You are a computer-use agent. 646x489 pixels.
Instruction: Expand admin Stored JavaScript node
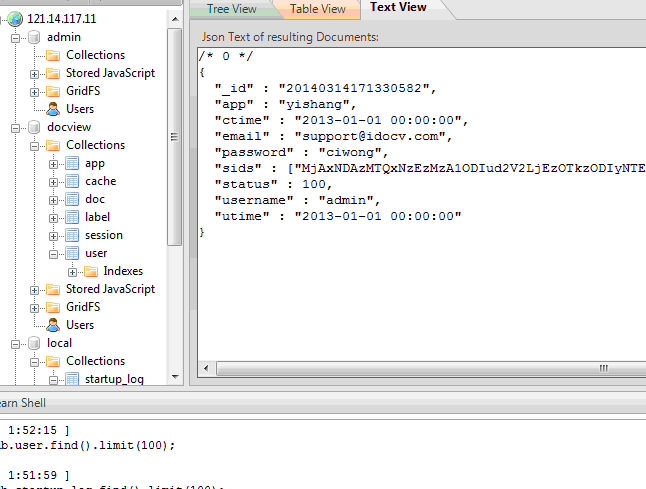pyautogui.click(x=35, y=75)
